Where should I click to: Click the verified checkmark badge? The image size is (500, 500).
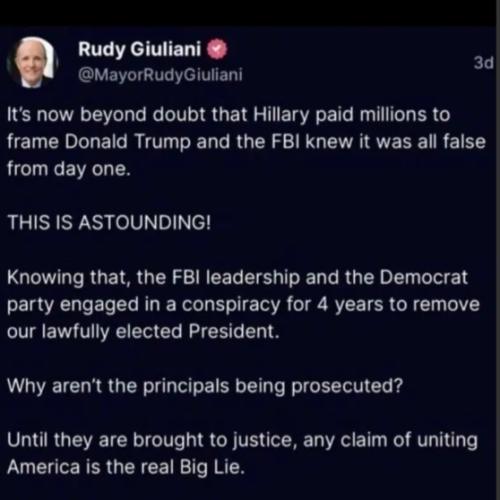[x=217, y=49]
